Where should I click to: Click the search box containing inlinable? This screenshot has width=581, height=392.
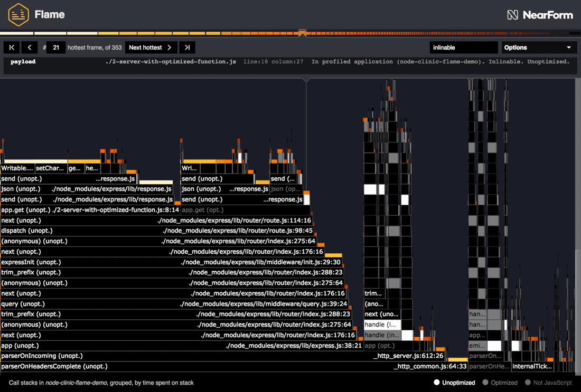tap(463, 47)
